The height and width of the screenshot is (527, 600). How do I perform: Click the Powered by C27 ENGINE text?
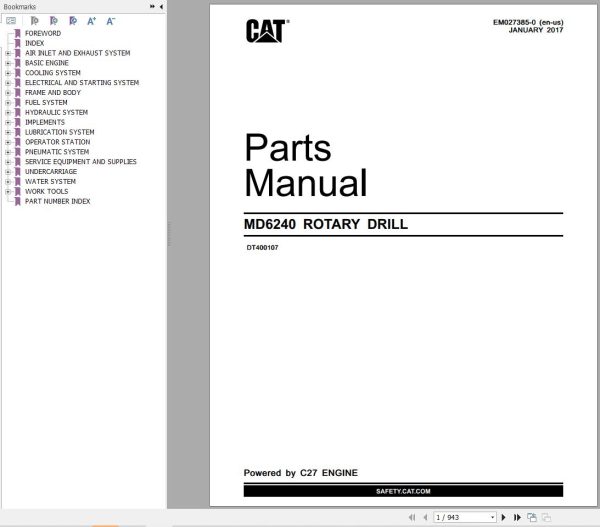301,473
